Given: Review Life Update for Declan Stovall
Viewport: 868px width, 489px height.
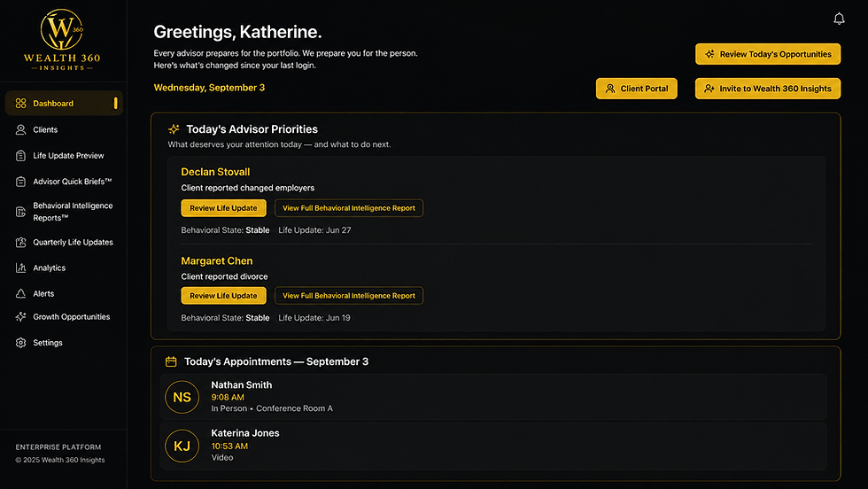Looking at the screenshot, I should point(223,208).
